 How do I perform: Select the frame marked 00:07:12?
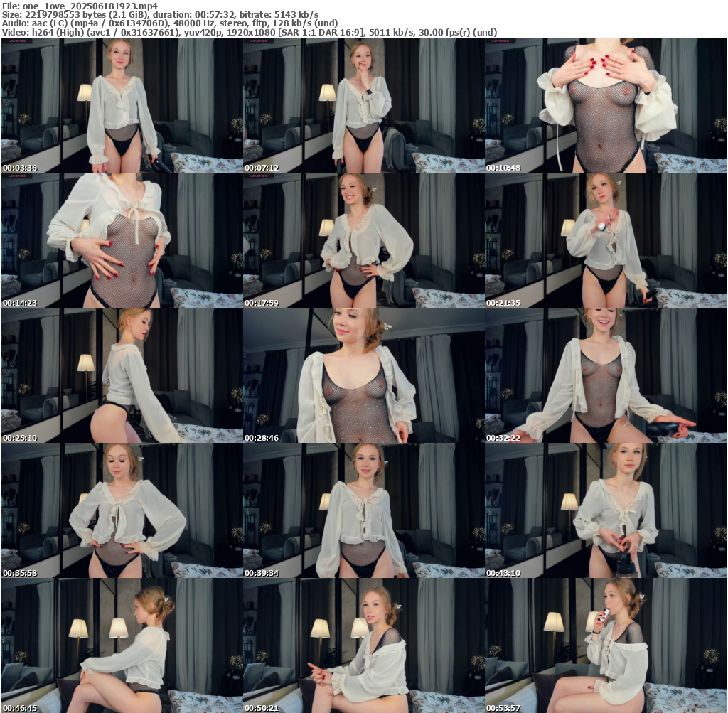pos(363,105)
